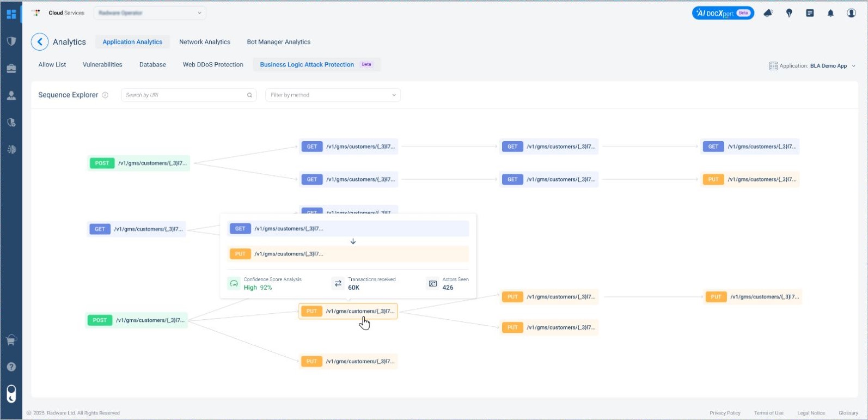Image resolution: width=868 pixels, height=420 pixels.
Task: Click the cloud marketplace cart icon
Action: [x=11, y=340]
